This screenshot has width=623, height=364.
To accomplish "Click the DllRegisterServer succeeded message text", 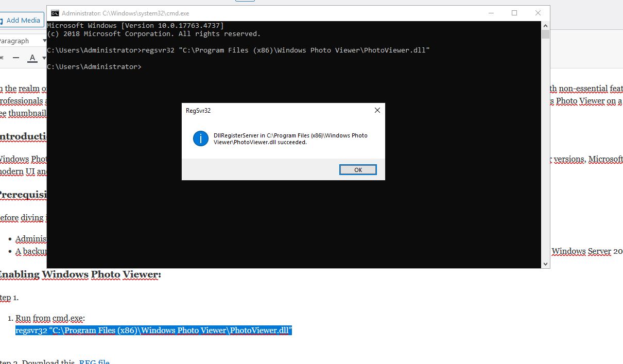I will (290, 139).
